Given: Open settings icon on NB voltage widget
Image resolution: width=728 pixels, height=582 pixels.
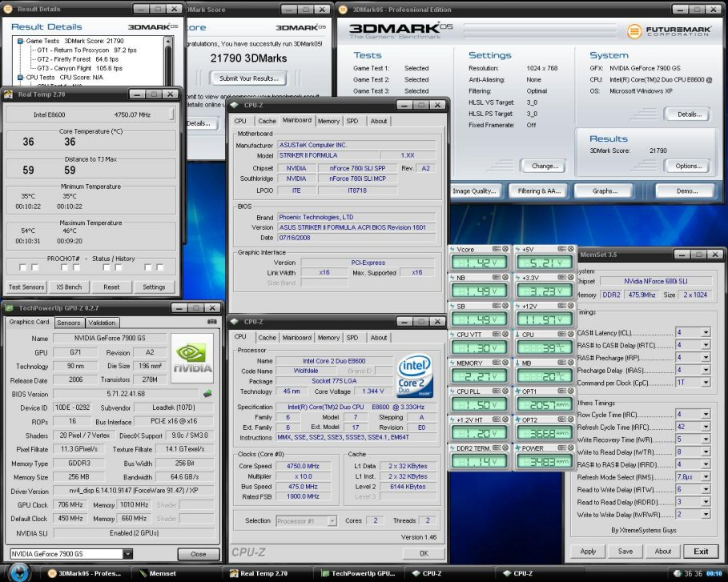Looking at the screenshot, I should point(497,278).
